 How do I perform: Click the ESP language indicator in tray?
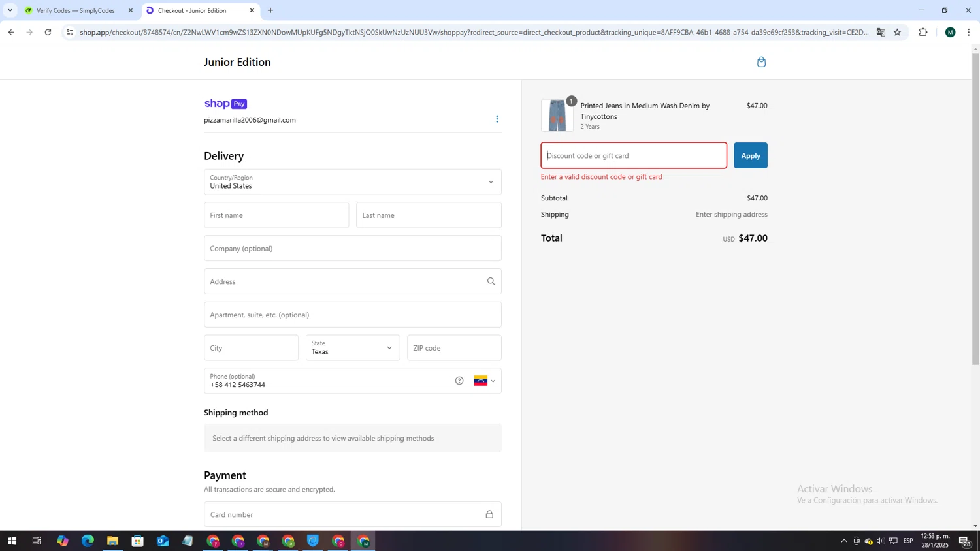tap(908, 541)
